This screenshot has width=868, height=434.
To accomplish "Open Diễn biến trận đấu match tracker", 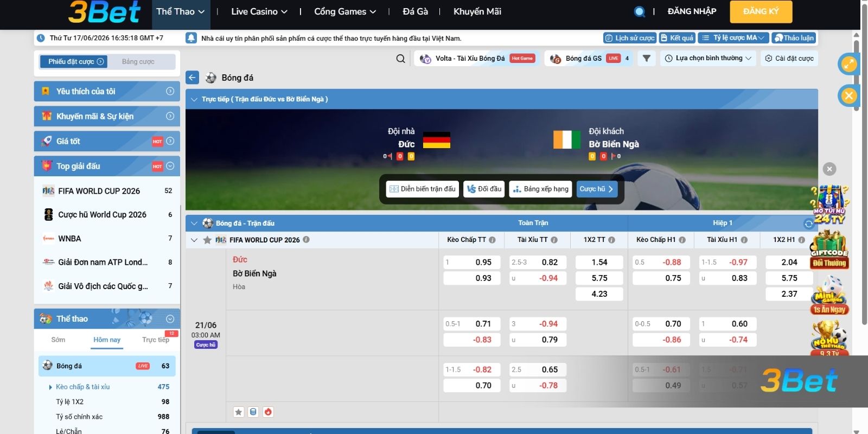I will tap(423, 189).
